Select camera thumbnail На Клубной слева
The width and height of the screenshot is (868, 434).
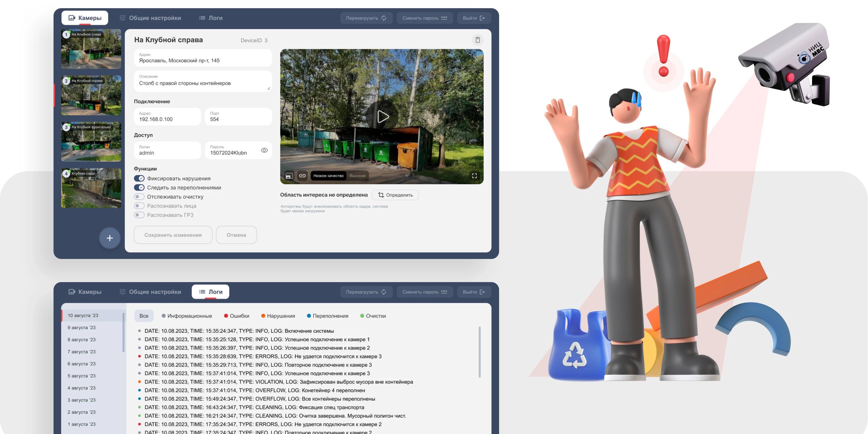click(x=91, y=49)
